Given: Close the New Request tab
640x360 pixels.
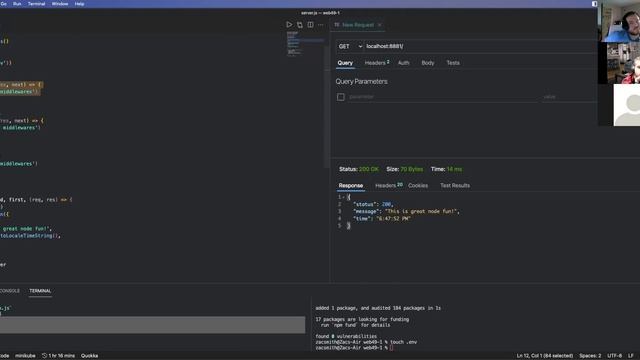Looking at the screenshot, I should [x=380, y=25].
